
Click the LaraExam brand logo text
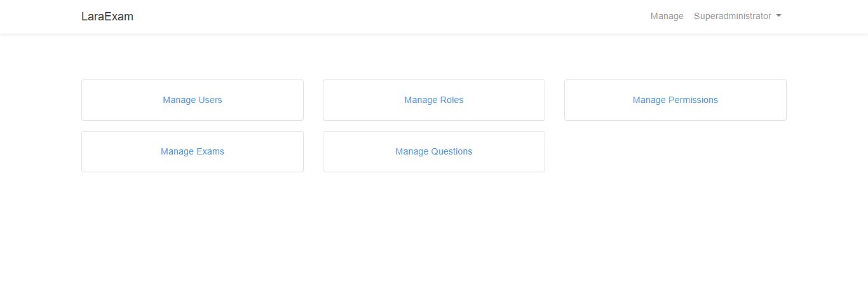(107, 17)
